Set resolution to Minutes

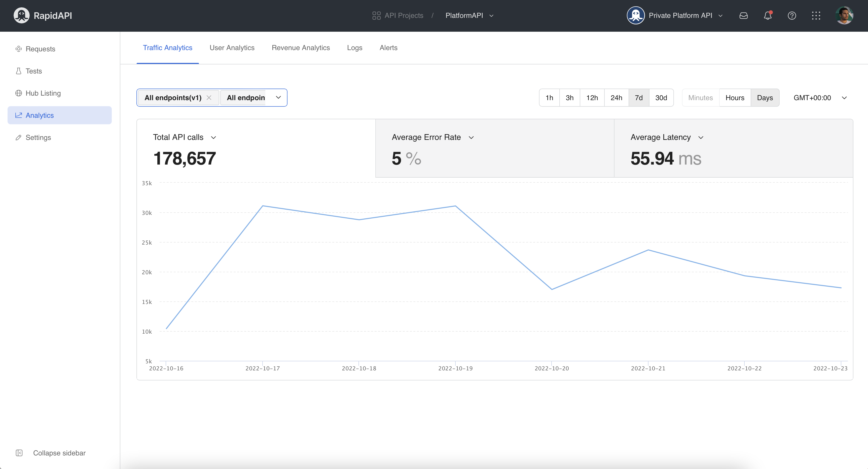tap(701, 98)
